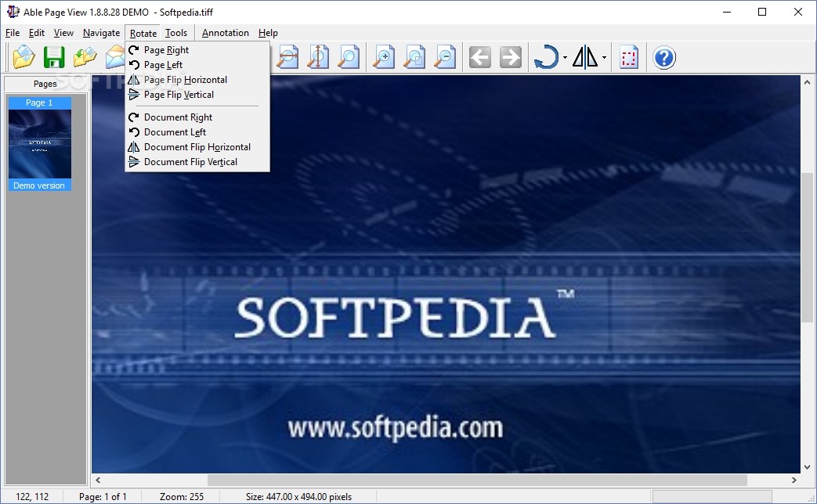Open the Flip toolbar dropdown arrow

point(604,58)
